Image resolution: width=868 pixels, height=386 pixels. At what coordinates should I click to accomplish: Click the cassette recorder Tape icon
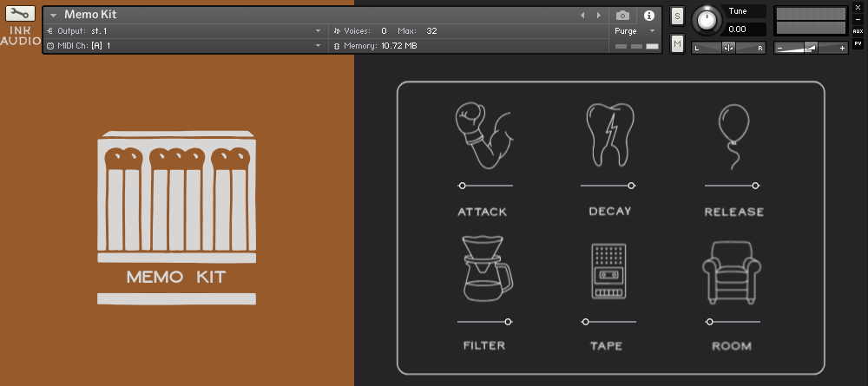(x=608, y=272)
